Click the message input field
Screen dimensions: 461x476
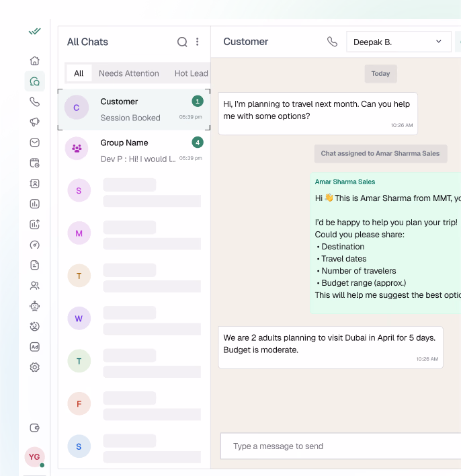click(336, 446)
